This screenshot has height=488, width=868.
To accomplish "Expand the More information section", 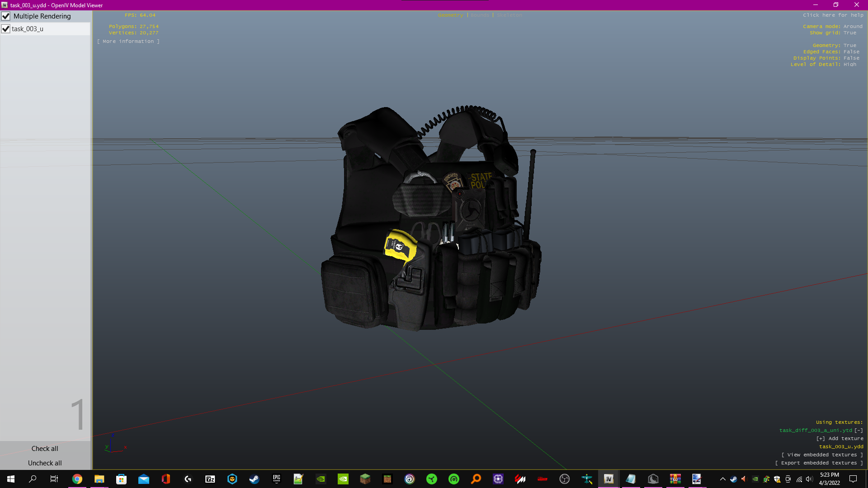I will [x=128, y=42].
